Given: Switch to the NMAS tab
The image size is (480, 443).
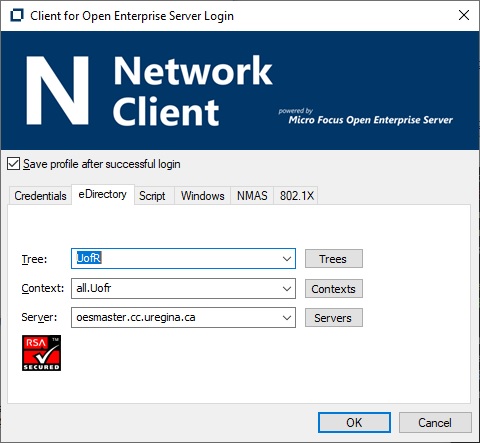Looking at the screenshot, I should coord(252,196).
